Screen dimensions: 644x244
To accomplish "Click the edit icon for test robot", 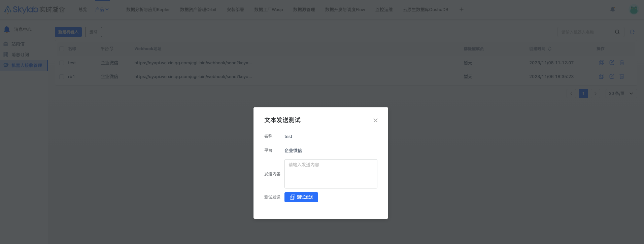I will click(612, 63).
